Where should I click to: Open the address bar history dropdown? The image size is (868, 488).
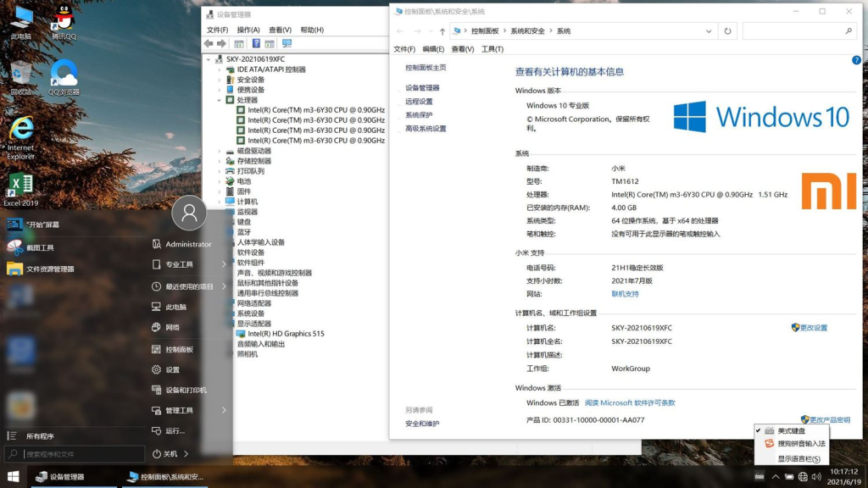[709, 31]
